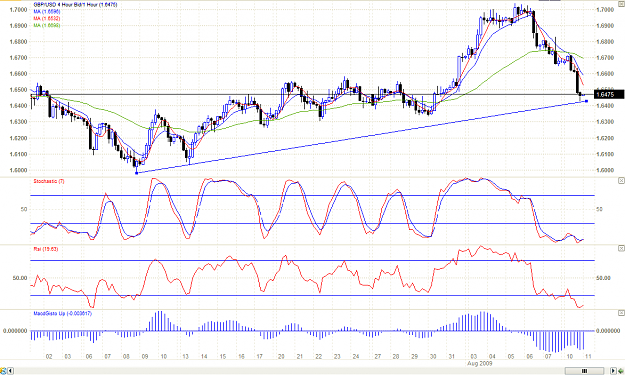Click the 1.7000 label on the left price axis
Image resolution: width=625 pixels, height=375 pixels.
pos(18,10)
